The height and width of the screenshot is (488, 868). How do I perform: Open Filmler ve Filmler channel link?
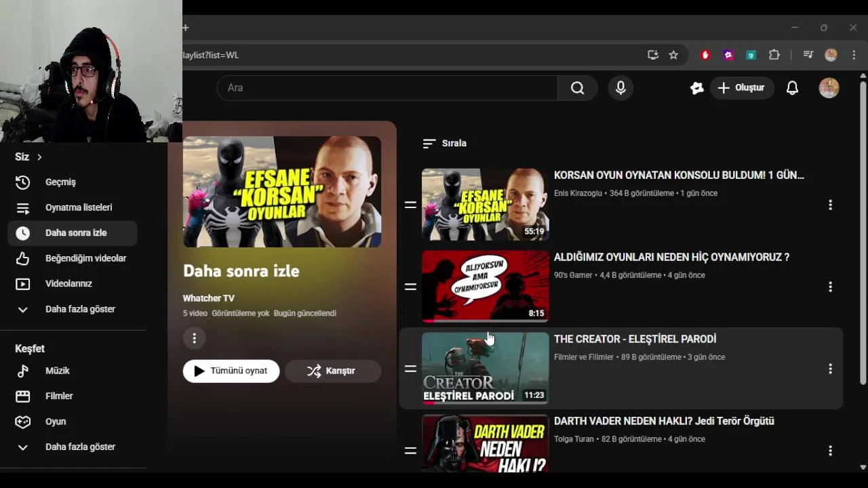coord(584,357)
